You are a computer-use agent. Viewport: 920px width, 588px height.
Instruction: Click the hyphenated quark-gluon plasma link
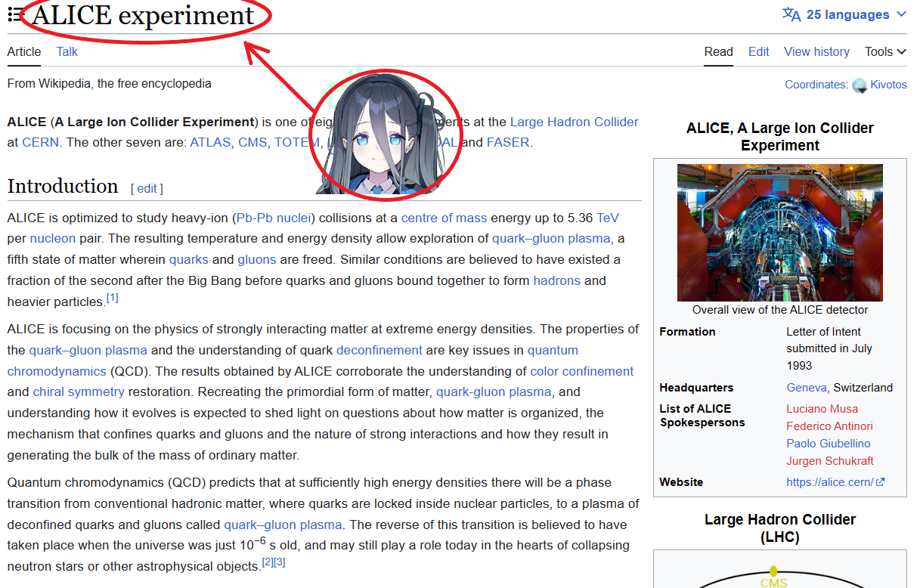[x=494, y=391]
